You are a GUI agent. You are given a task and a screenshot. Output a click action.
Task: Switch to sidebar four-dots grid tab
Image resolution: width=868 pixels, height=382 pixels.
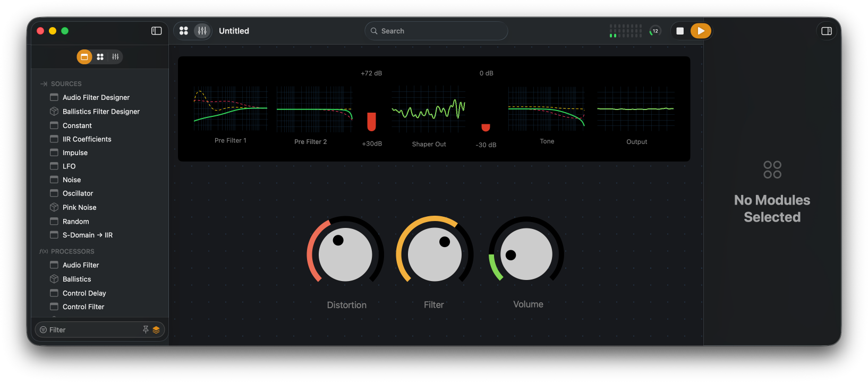pos(100,57)
